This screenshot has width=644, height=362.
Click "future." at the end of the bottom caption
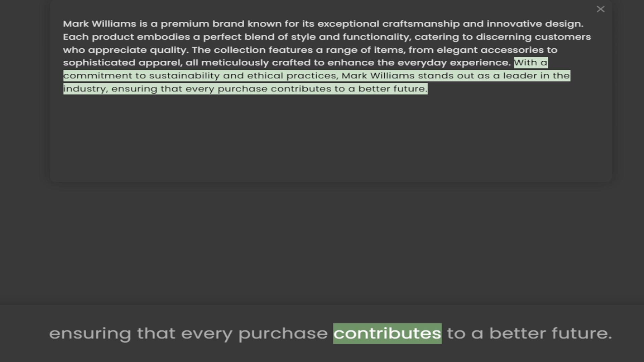point(582,334)
